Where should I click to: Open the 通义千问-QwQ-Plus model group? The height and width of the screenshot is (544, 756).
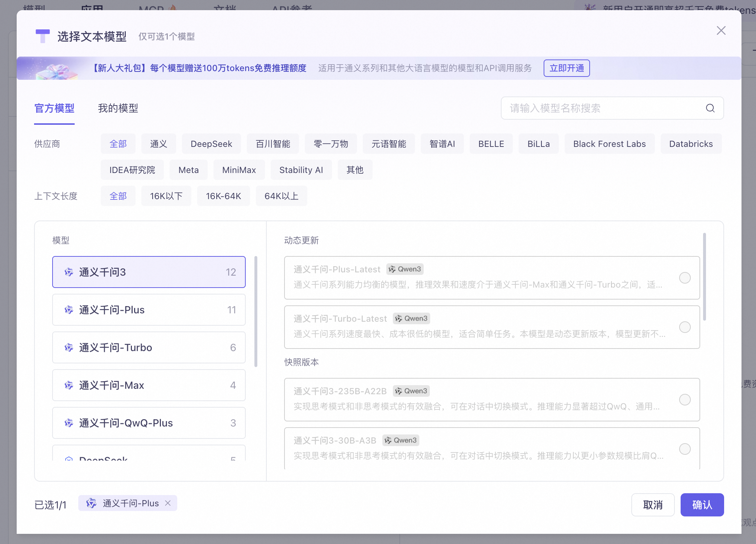click(149, 423)
